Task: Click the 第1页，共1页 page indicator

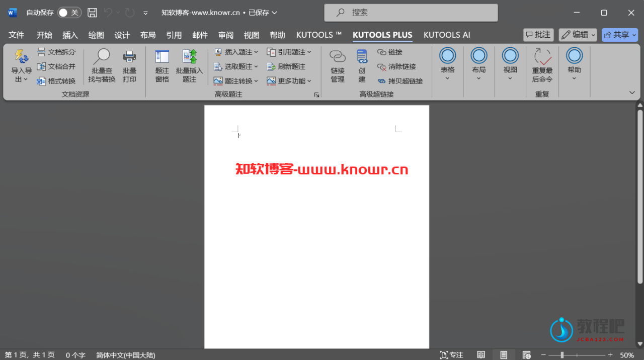Action: click(30, 355)
